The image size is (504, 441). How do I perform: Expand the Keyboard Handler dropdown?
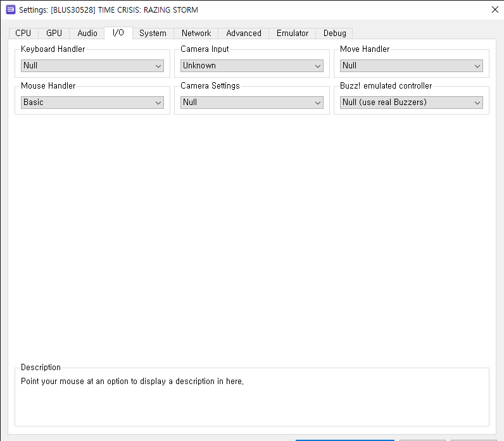[92, 66]
